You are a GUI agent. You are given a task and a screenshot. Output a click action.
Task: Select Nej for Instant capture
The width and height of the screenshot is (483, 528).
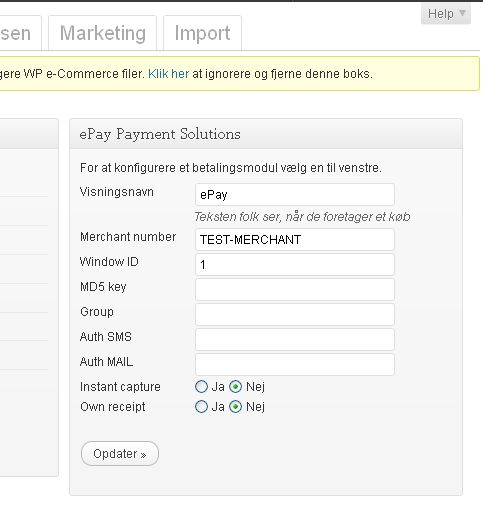coord(235,387)
